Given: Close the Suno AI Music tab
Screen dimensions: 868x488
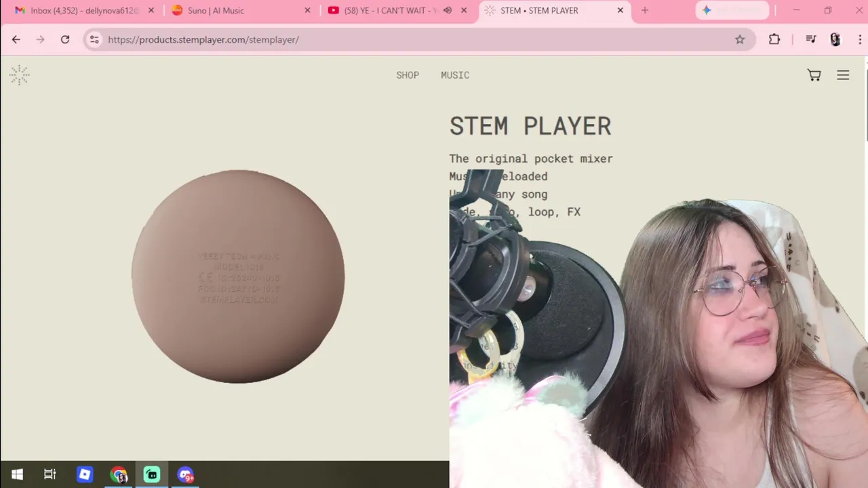Looking at the screenshot, I should coord(307,11).
